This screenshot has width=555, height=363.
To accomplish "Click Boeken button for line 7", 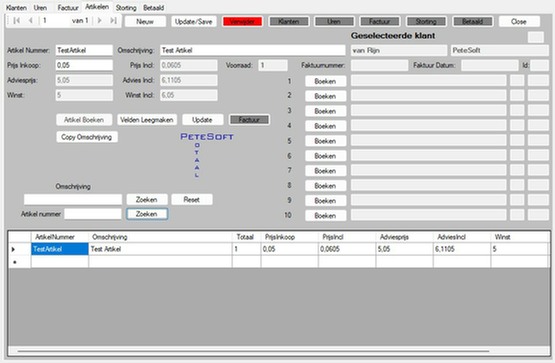I will click(x=325, y=171).
